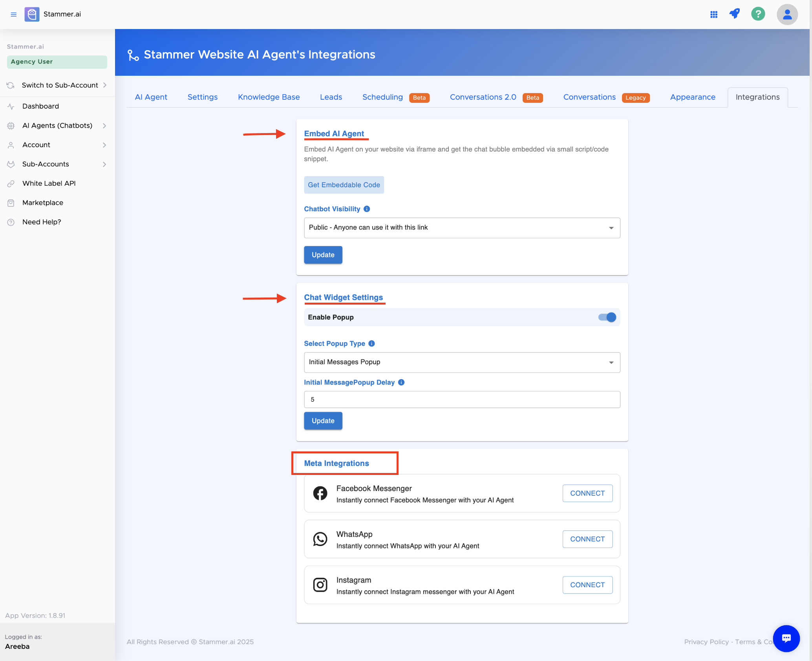Click the hamburger menu icon
This screenshot has height=661, width=812.
tap(13, 15)
